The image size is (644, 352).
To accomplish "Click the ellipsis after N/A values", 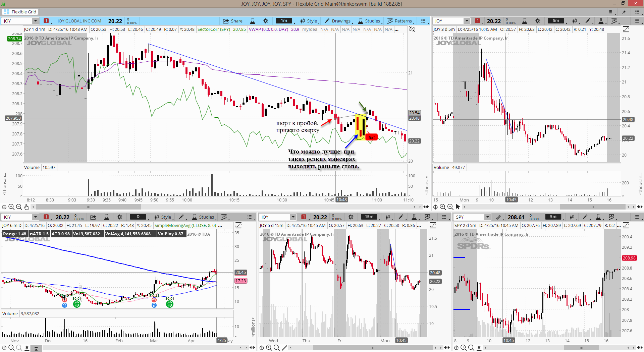I will 396,30.
